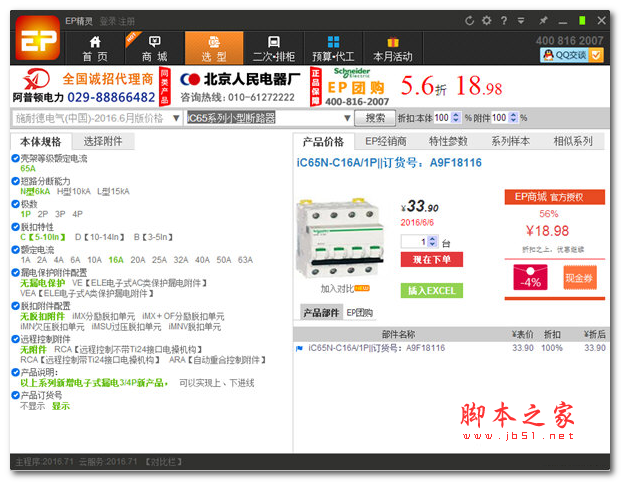
Task: Toggle 脱扣附件配置 check icon
Action: point(15,306)
